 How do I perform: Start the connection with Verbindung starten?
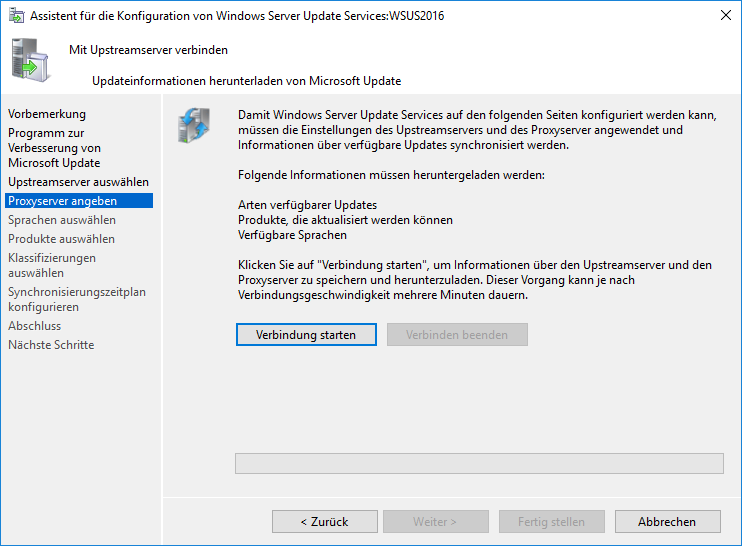(x=306, y=335)
